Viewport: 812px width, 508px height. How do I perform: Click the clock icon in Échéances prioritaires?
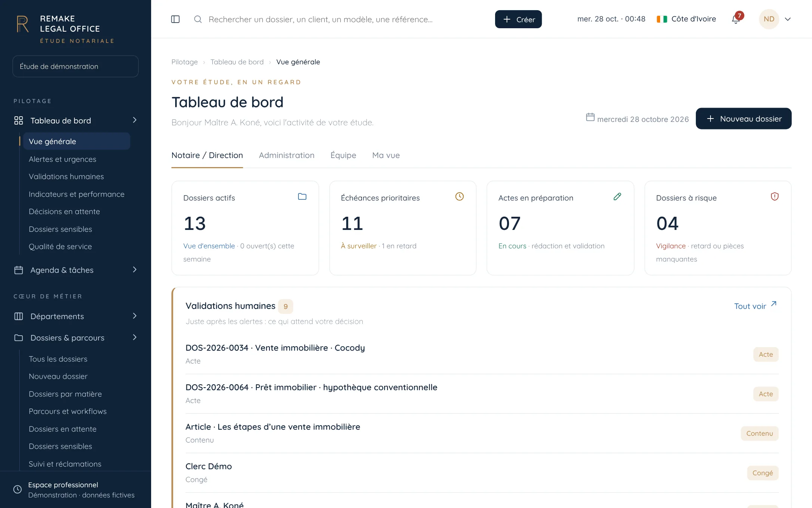pyautogui.click(x=459, y=196)
